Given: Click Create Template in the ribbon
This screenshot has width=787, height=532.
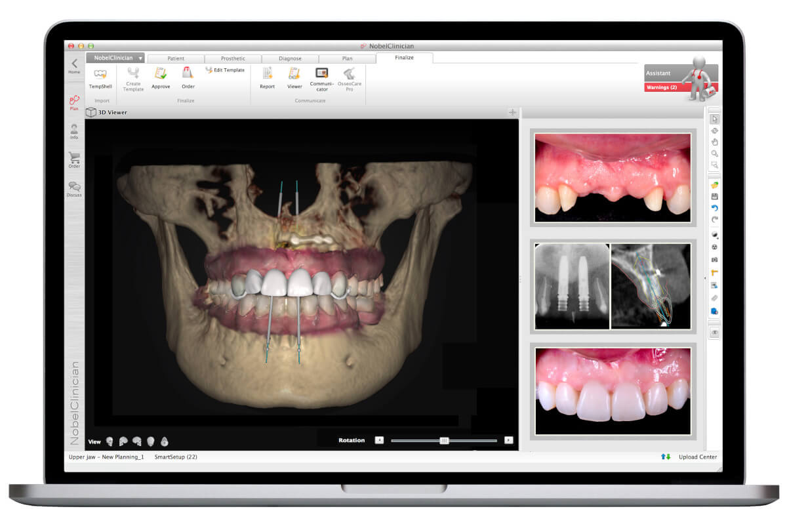Looking at the screenshot, I should (x=133, y=79).
